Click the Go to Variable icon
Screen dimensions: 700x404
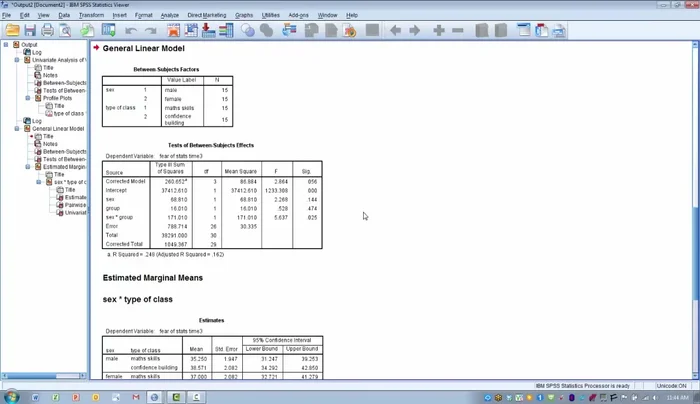pos(208,30)
